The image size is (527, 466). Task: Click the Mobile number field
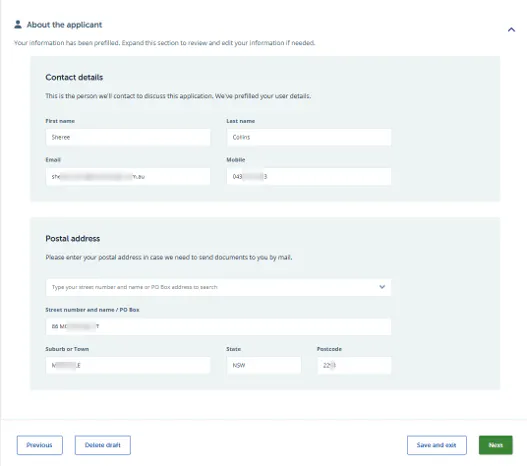pos(309,176)
